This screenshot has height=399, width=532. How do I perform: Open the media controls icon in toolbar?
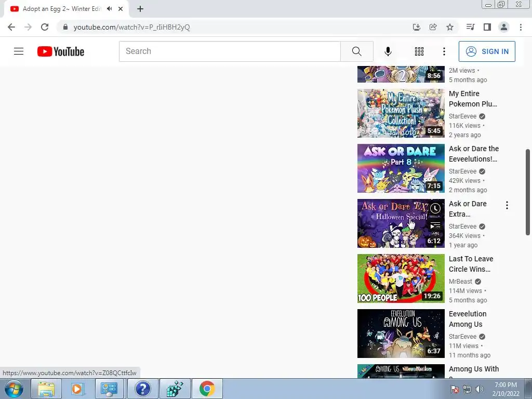click(x=470, y=27)
